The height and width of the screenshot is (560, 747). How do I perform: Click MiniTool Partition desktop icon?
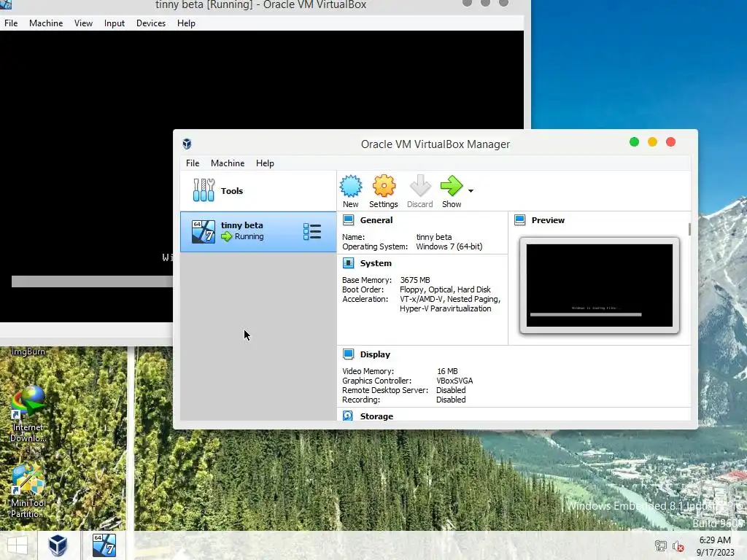28,491
